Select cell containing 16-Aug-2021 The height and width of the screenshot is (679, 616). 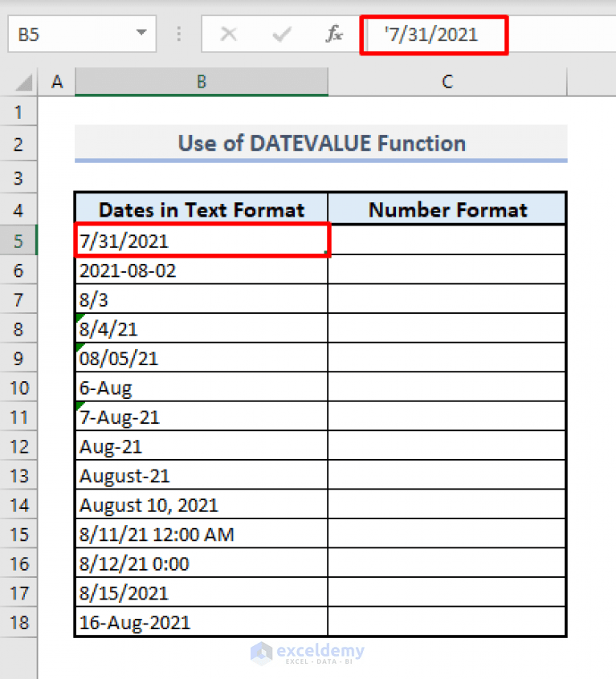click(202, 622)
